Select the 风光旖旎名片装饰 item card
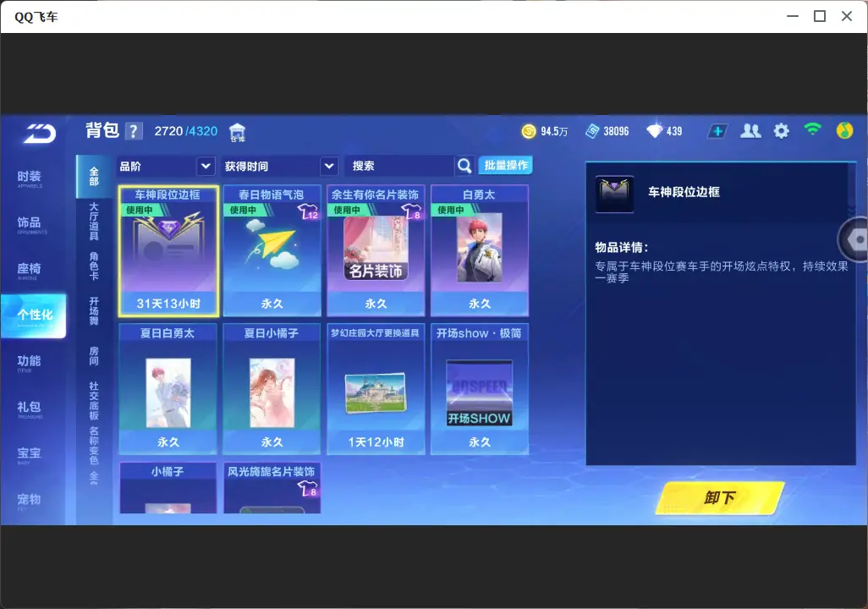Image resolution: width=868 pixels, height=609 pixels. pos(272,488)
